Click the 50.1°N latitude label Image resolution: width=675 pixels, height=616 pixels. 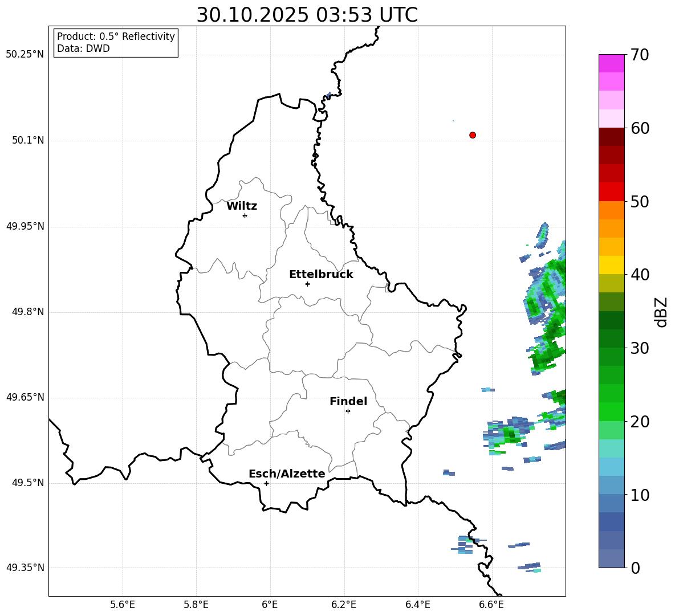coord(28,141)
